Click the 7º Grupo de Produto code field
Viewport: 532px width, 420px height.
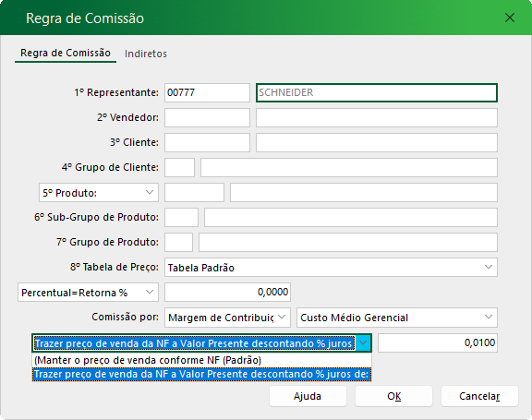[178, 242]
